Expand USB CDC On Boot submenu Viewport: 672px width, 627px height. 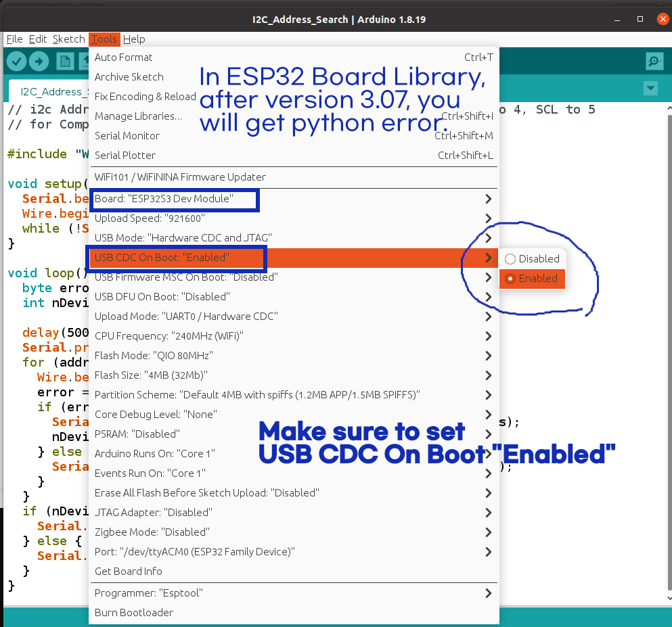pyautogui.click(x=294, y=258)
